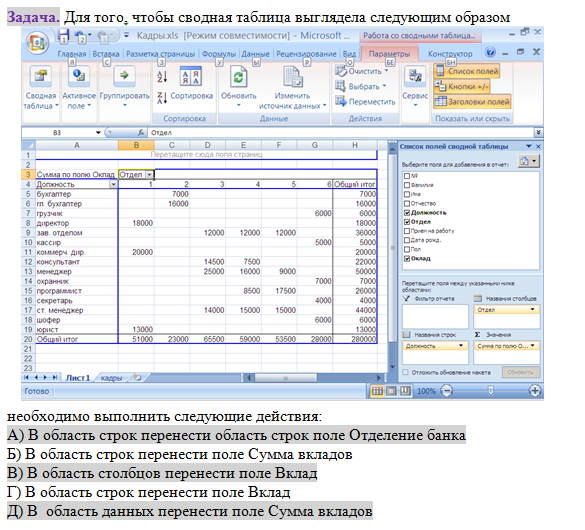The image size is (585, 530).
Task: Open the Должность filter dropdown in cell A4
Action: [x=113, y=184]
